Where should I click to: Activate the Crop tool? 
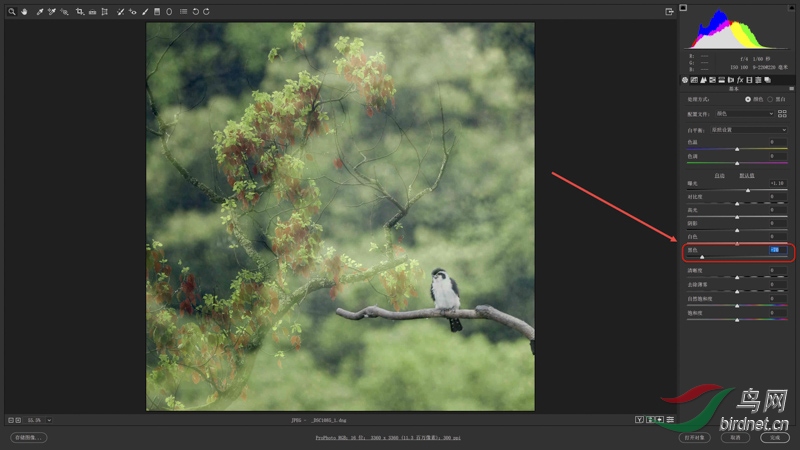click(x=79, y=12)
